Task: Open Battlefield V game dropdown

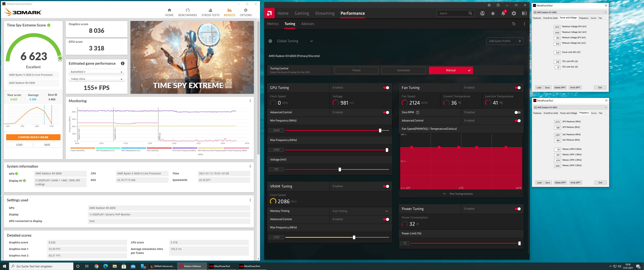Action: point(96,72)
